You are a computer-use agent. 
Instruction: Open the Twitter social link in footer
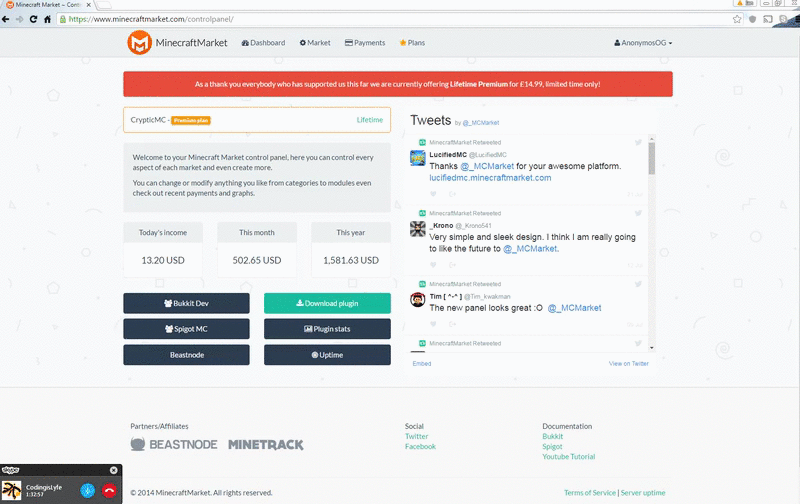(416, 436)
